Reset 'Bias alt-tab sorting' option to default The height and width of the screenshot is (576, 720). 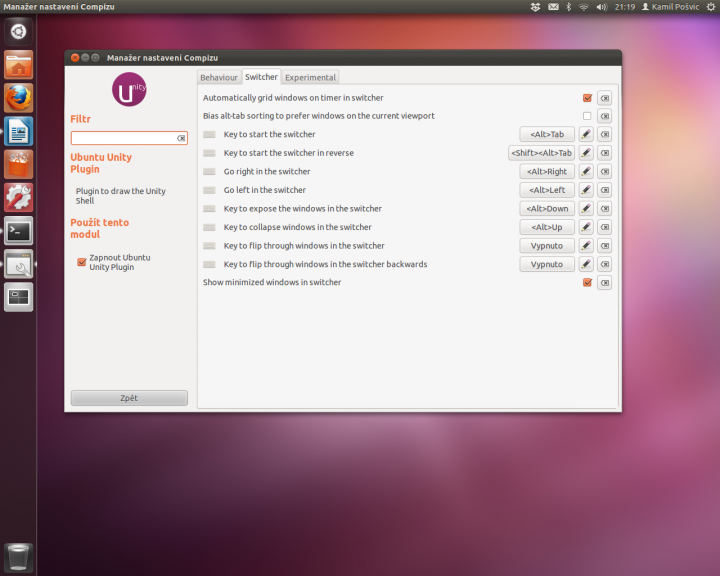coord(605,116)
